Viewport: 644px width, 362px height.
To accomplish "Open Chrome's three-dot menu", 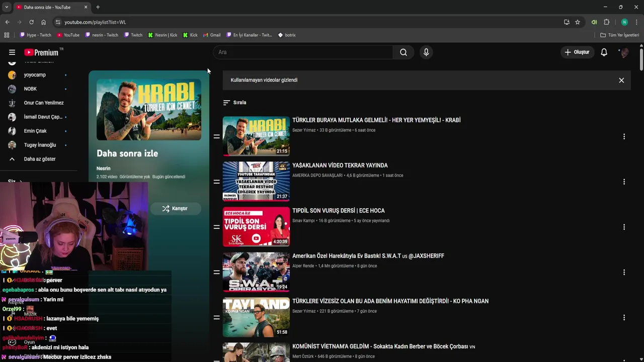I will (637, 22).
